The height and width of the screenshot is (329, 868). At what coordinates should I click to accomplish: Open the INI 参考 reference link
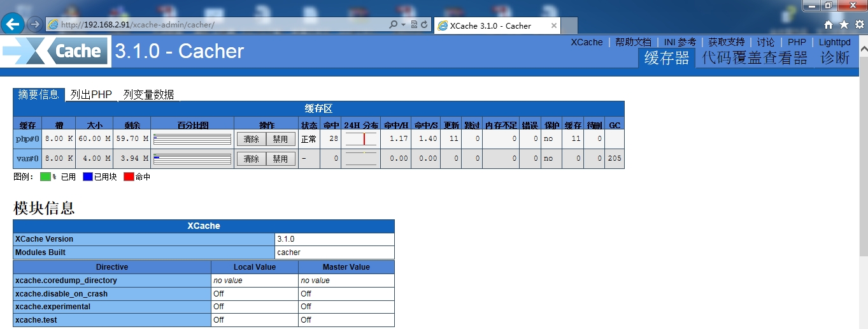680,42
